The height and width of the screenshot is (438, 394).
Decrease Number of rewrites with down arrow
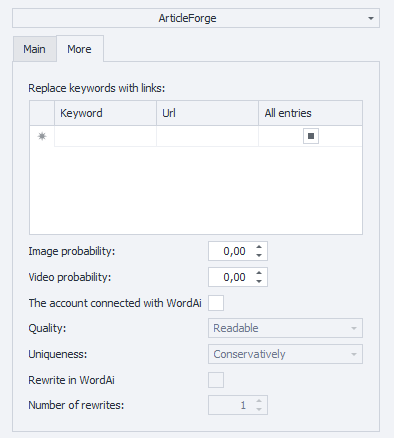259,409
